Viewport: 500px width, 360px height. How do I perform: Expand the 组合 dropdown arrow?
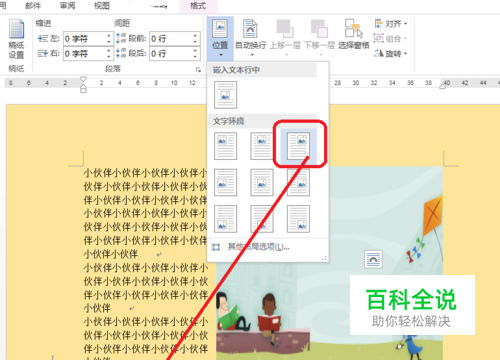pos(406,39)
